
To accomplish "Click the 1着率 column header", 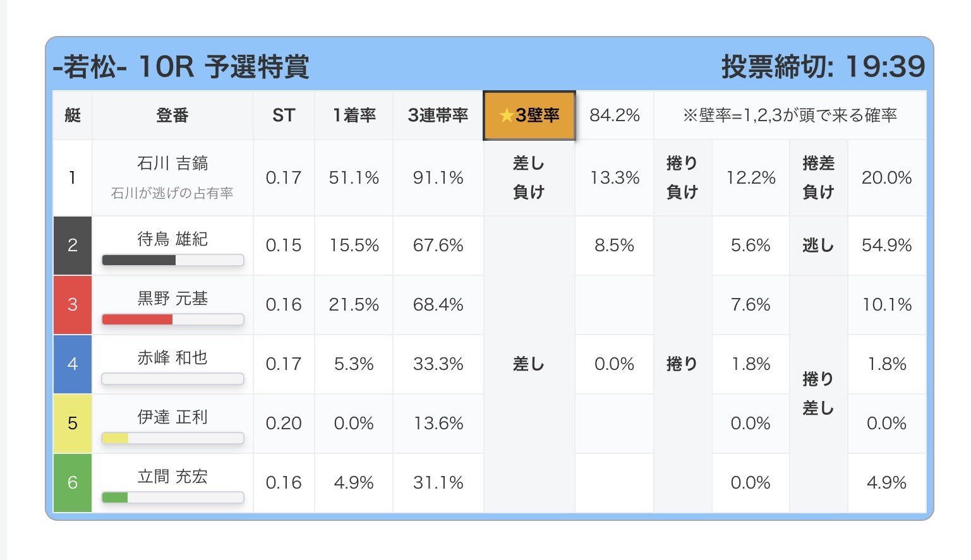I will click(354, 116).
